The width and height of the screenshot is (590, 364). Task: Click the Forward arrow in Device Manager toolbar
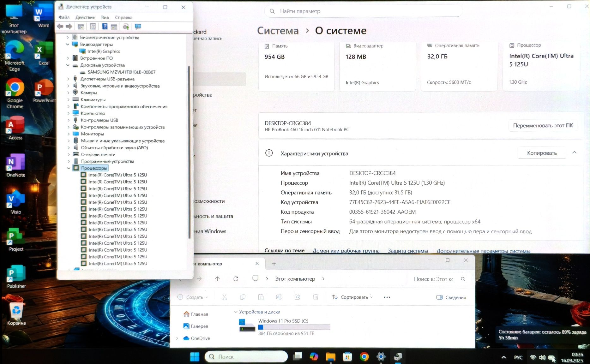point(69,27)
